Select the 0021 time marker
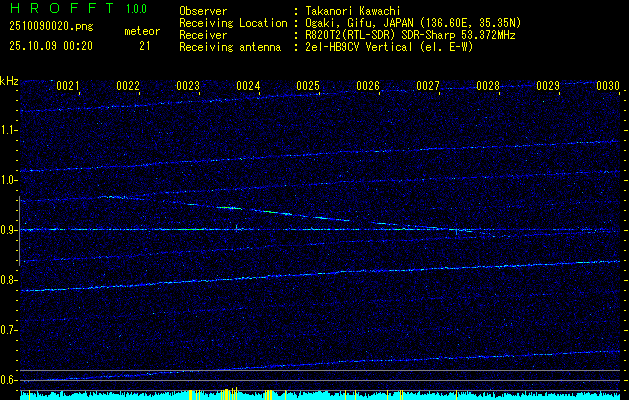 coord(68,87)
